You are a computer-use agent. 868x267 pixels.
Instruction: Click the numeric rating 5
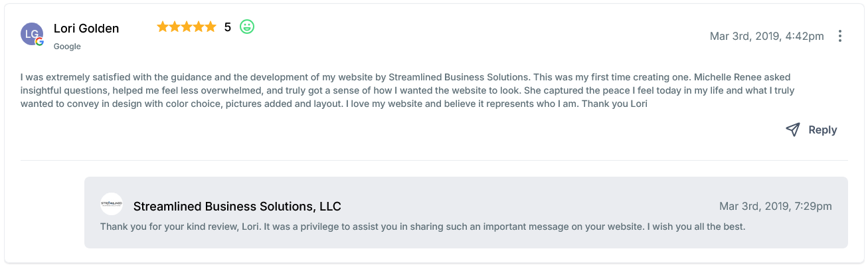228,27
